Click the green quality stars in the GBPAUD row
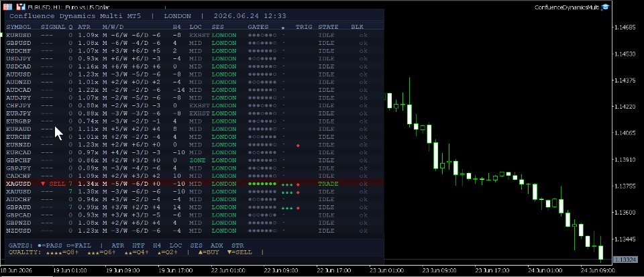This screenshot has width=644, height=277. click(287, 208)
